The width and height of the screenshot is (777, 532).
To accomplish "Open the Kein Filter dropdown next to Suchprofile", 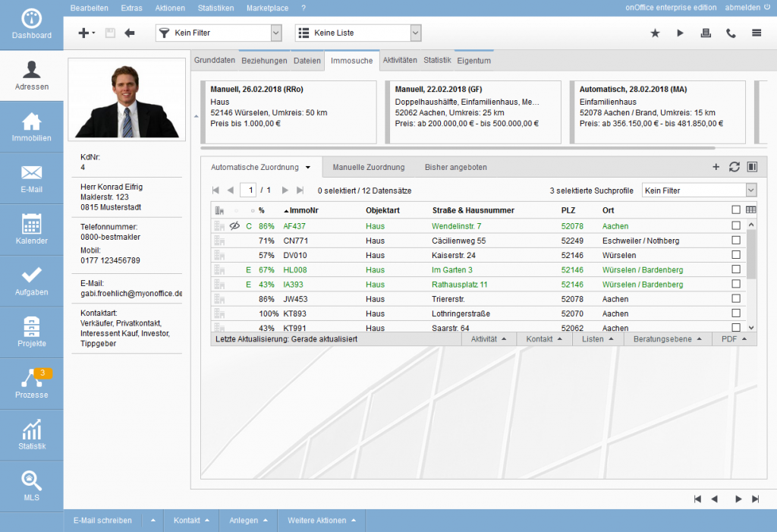I will pyautogui.click(x=699, y=189).
